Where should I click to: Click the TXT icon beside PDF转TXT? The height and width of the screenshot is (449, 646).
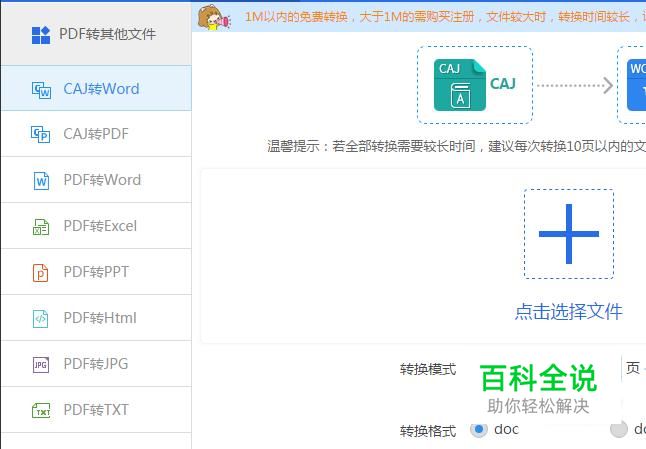tap(41, 411)
